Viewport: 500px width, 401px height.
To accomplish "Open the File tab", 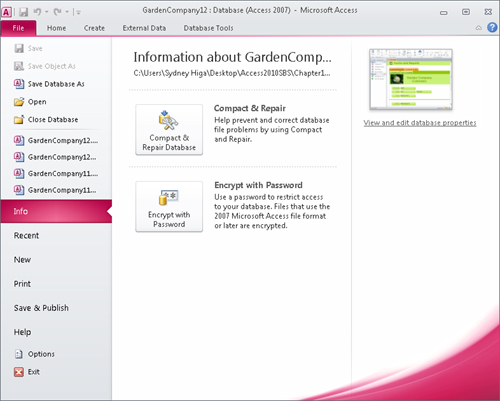I will [x=18, y=28].
